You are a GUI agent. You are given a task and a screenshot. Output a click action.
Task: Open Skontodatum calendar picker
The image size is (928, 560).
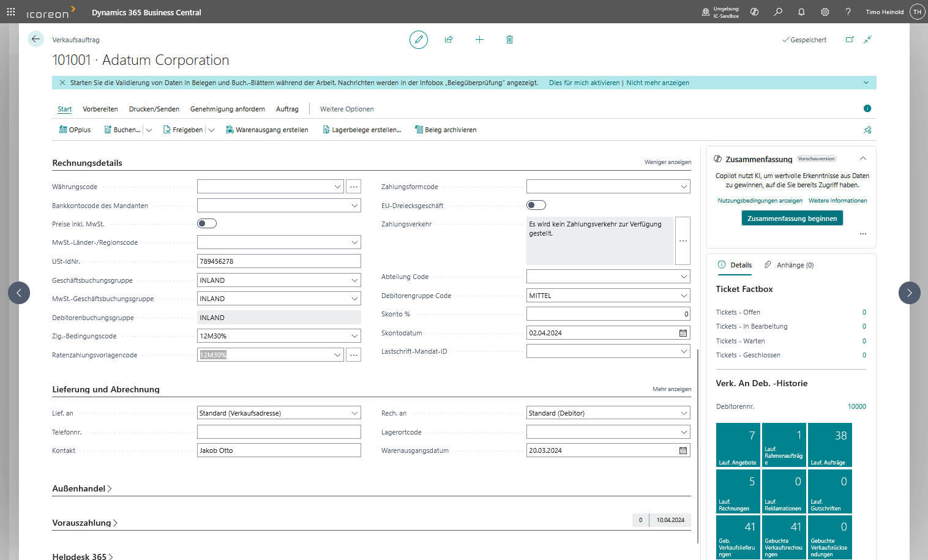(x=683, y=333)
